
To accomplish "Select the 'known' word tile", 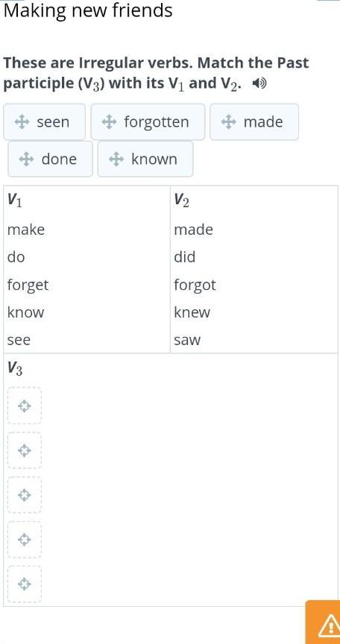I will pos(145,159).
